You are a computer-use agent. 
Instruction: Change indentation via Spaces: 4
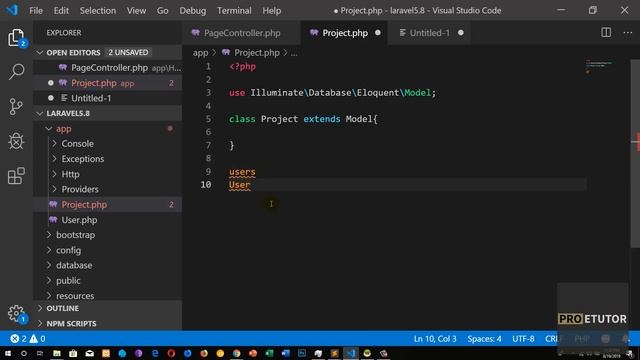pos(484,339)
